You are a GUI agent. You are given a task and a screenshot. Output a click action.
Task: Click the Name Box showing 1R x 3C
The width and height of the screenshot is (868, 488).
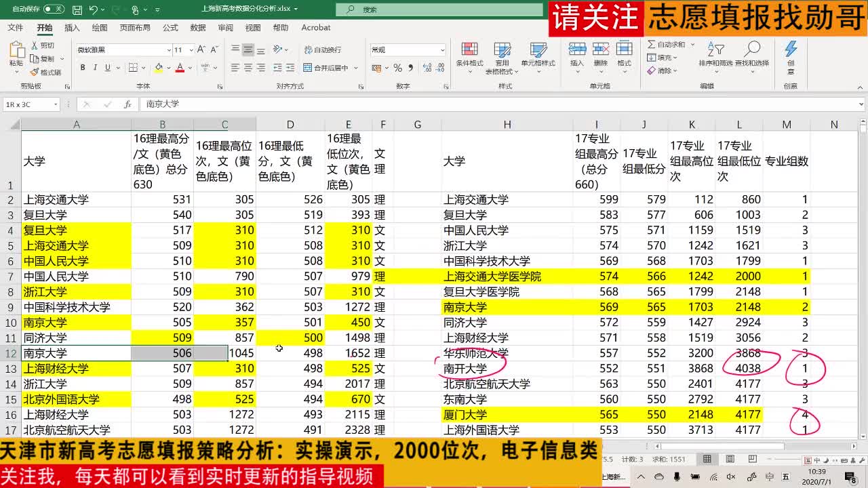[32, 104]
